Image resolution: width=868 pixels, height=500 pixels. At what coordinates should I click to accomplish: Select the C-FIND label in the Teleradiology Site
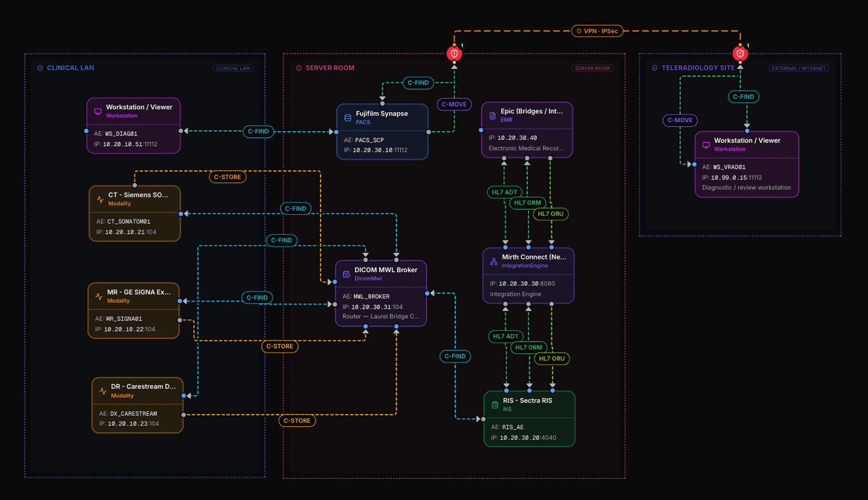pyautogui.click(x=744, y=97)
